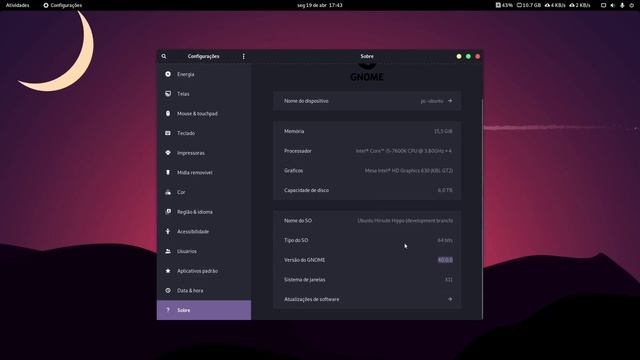640x360 pixels.
Task: Open Região & idioma settings panel
Action: pyautogui.click(x=204, y=212)
